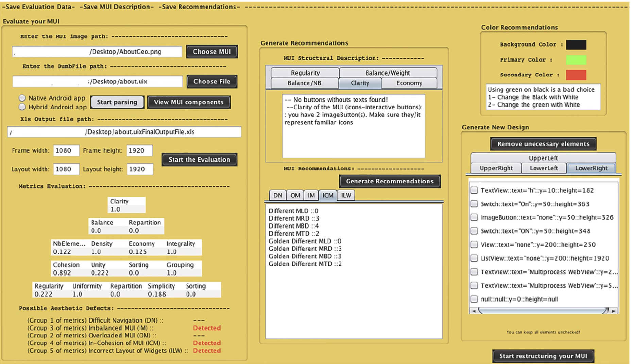
Task: Click the 'Different MRD ::3' line
Action: (294, 218)
